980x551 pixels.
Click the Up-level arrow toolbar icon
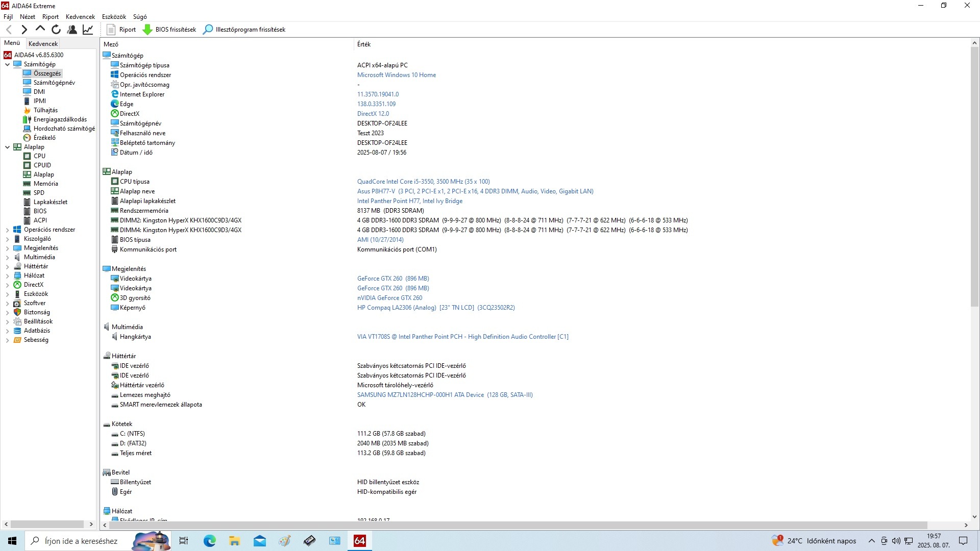coord(40,30)
